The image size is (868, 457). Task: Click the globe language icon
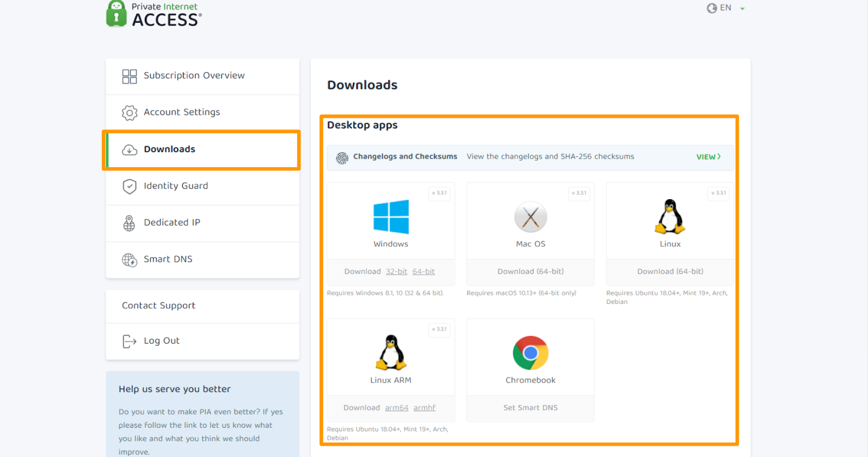pos(712,8)
